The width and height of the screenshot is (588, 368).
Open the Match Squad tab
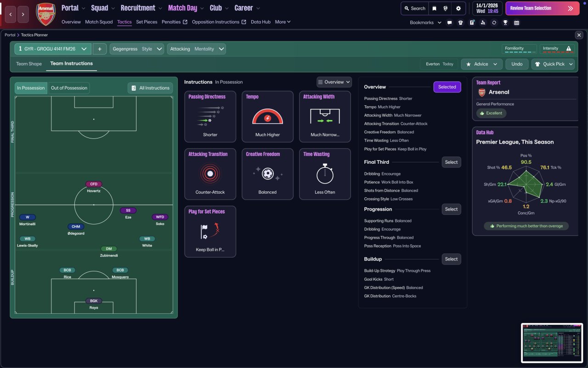pos(99,22)
